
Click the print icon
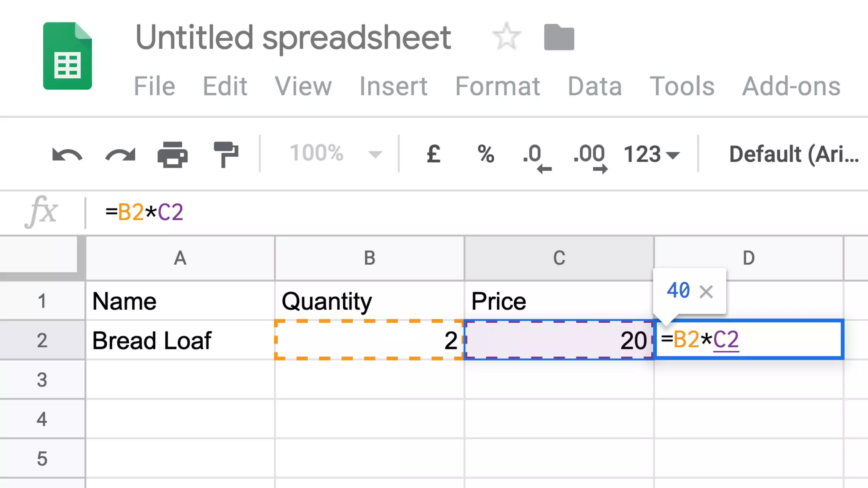(172, 155)
